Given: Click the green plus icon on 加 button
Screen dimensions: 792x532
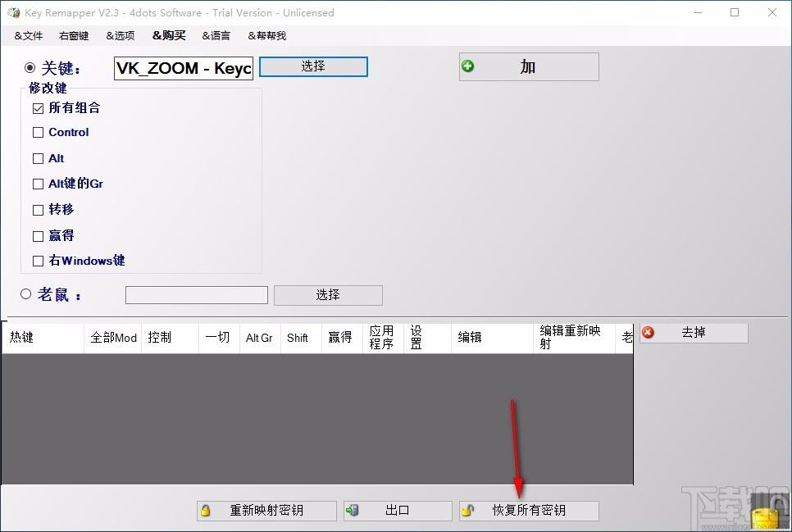Looking at the screenshot, I should (x=467, y=66).
